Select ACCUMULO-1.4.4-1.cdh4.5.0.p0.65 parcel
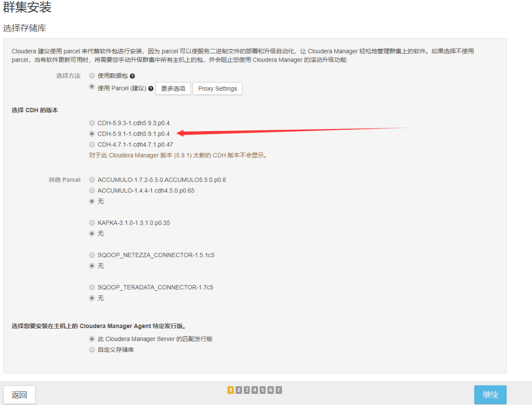 tap(92, 191)
